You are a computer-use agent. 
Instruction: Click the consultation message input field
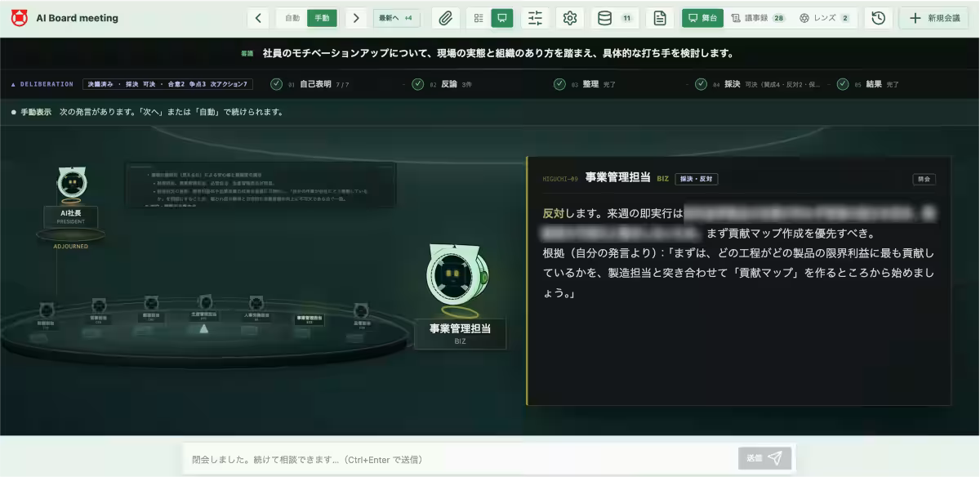461,459
